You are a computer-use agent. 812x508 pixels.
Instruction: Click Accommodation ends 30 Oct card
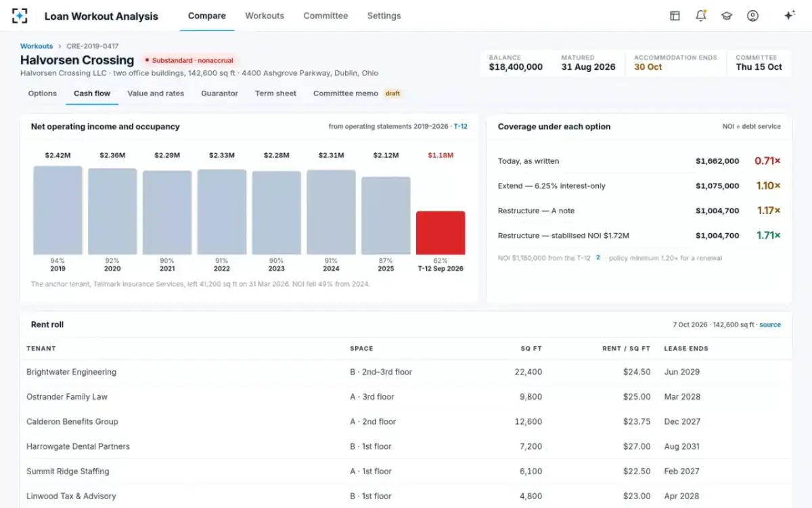(x=675, y=63)
